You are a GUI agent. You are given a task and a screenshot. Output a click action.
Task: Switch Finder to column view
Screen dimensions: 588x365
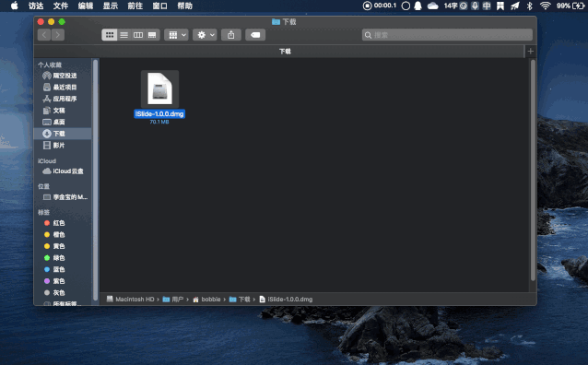pos(138,35)
